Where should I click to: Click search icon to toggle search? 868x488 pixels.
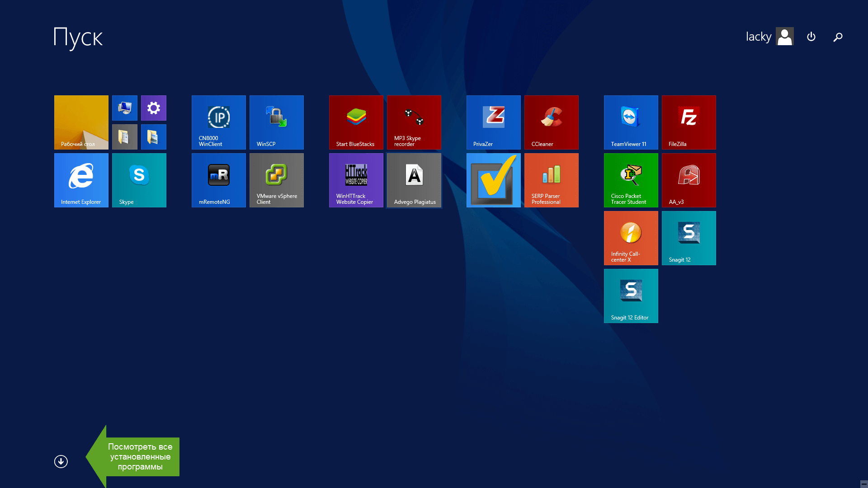[838, 37]
